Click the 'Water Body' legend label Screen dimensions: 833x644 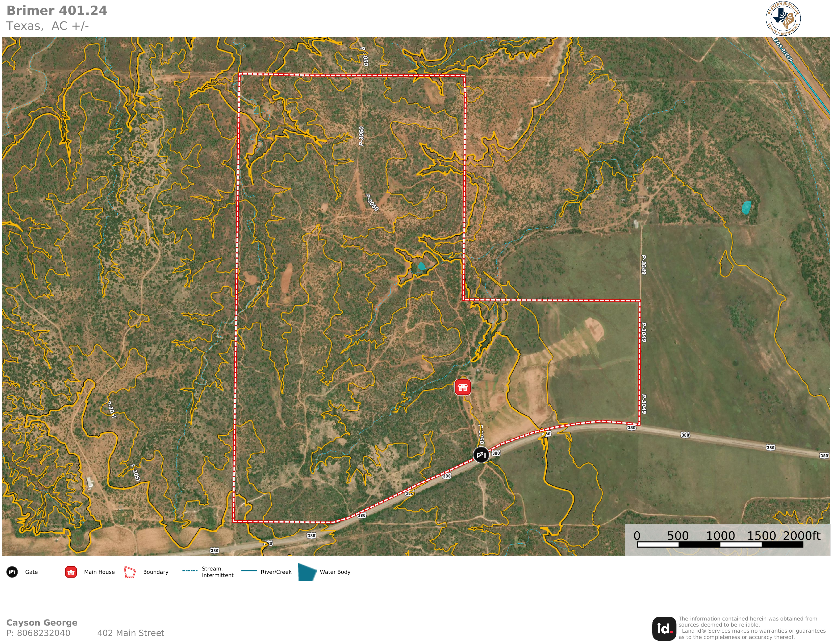(335, 572)
